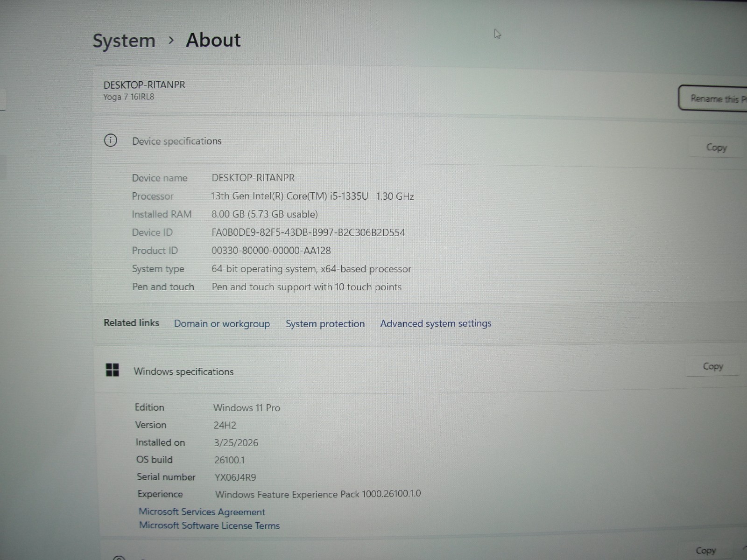
Task: Click the Device specifications info icon
Action: (x=111, y=140)
